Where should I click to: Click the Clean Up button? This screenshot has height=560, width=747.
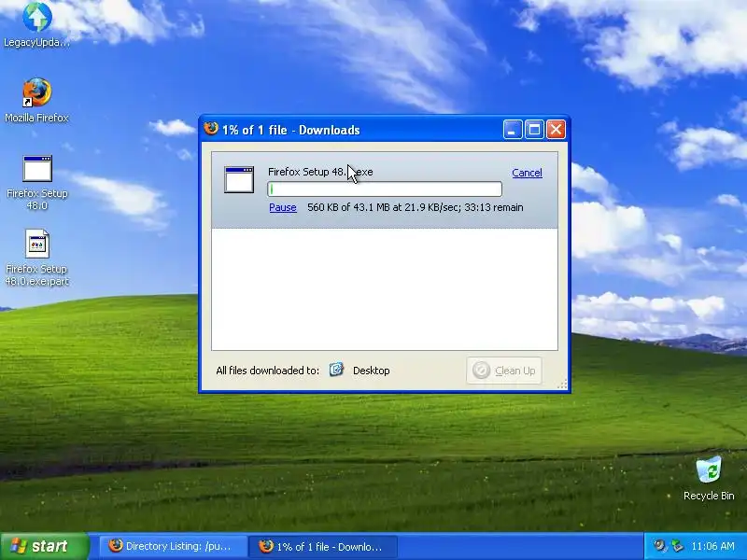coord(504,371)
